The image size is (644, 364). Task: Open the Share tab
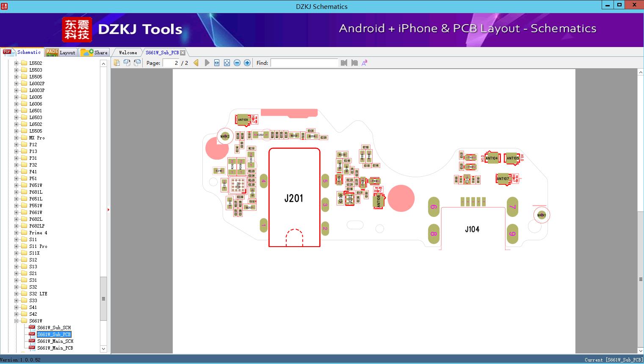click(94, 53)
